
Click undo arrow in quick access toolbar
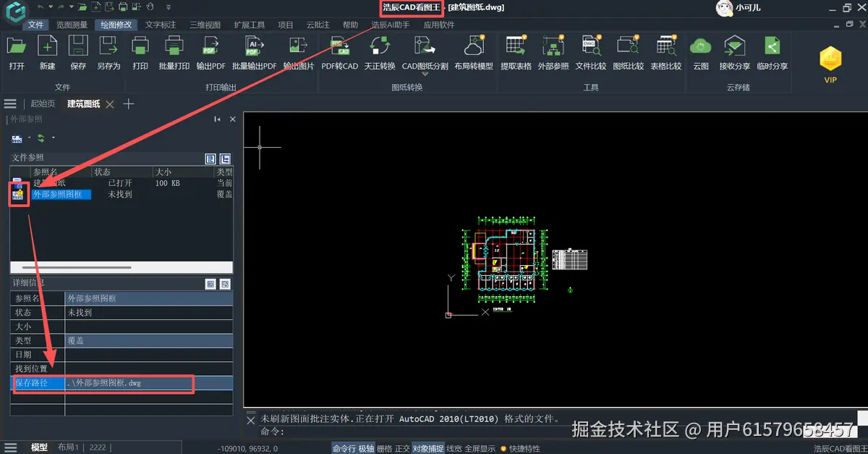[41, 7]
